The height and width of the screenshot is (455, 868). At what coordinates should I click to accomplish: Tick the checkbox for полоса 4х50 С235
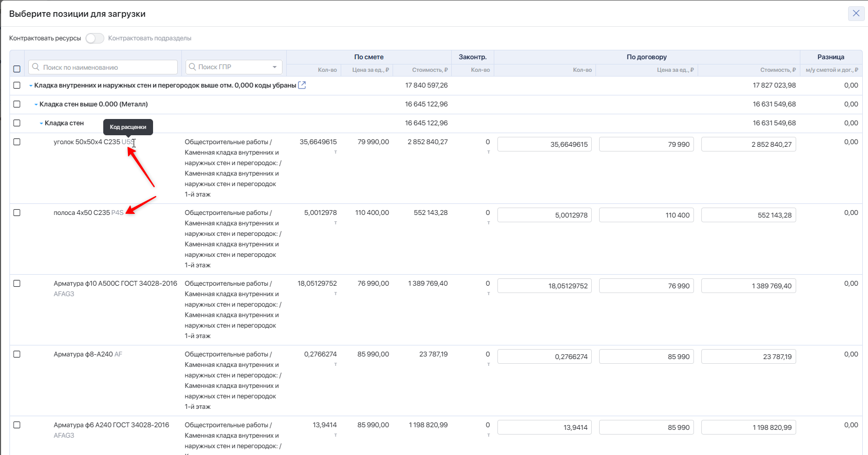coord(17,213)
